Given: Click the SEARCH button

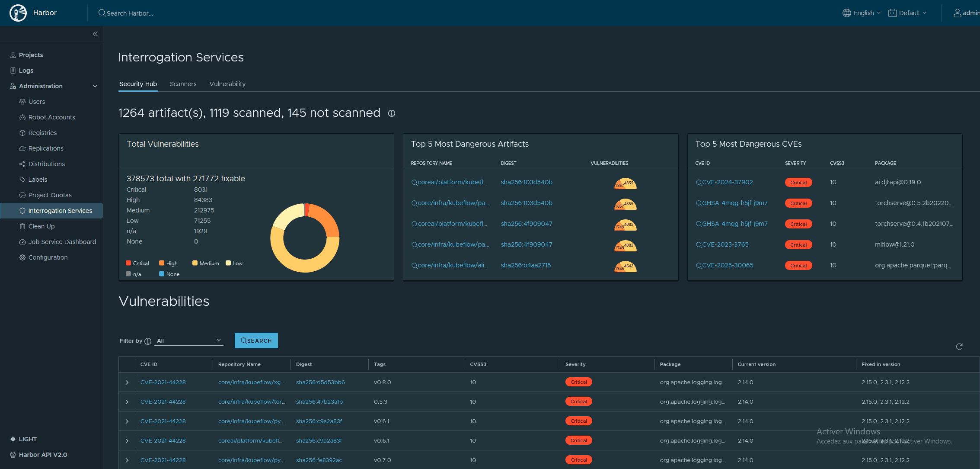Looking at the screenshot, I should coord(256,341).
